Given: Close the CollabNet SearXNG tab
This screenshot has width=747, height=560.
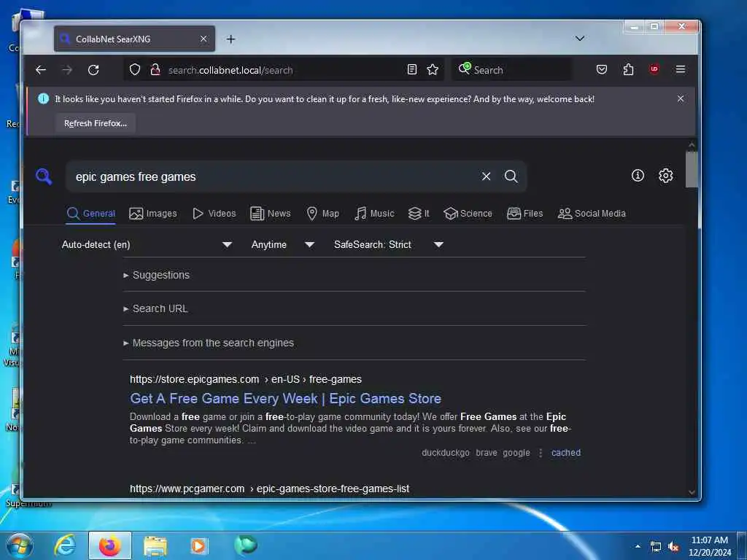Looking at the screenshot, I should [x=204, y=39].
